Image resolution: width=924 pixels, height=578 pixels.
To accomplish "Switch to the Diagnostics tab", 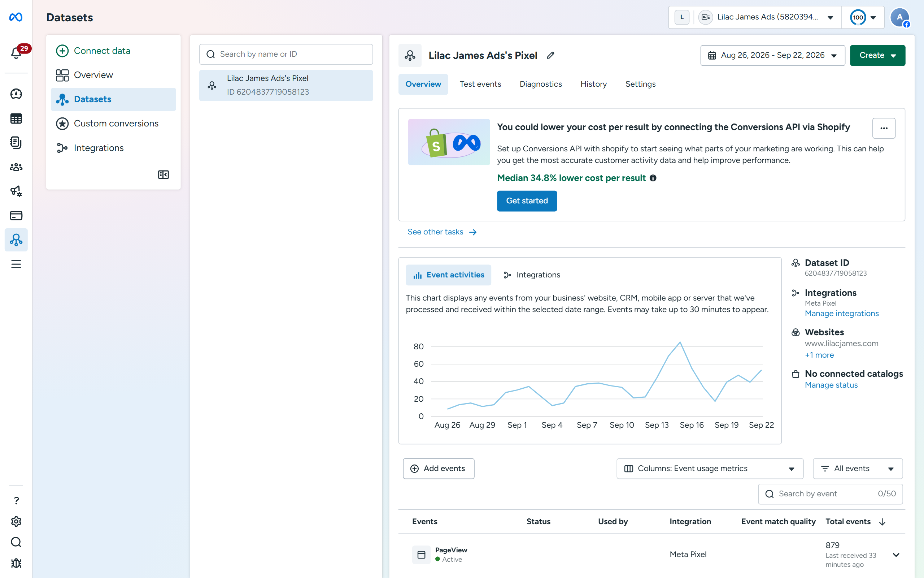I will 540,84.
